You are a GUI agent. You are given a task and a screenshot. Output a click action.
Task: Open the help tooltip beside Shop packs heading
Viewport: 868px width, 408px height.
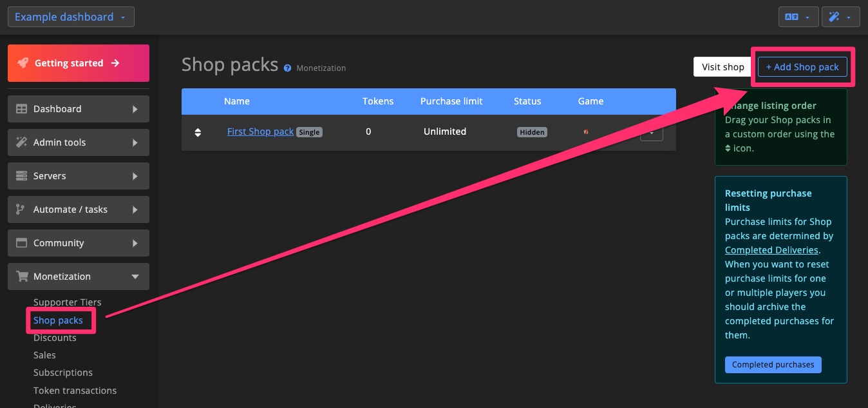click(x=287, y=67)
